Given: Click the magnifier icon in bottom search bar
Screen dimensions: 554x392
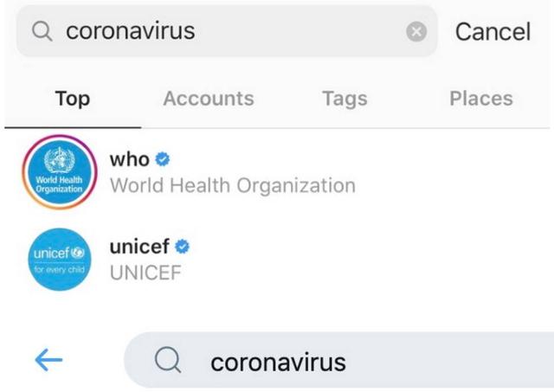Looking at the screenshot, I should pyautogui.click(x=167, y=361).
